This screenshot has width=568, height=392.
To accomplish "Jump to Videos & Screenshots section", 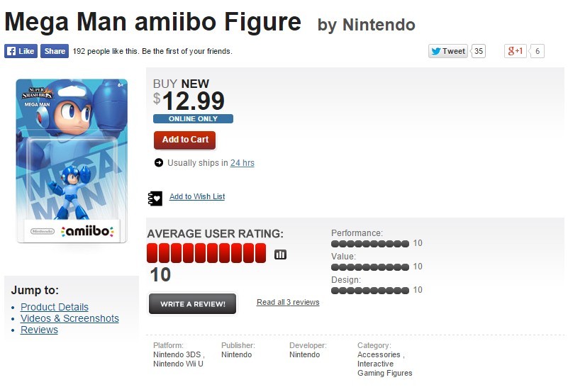I will coord(69,318).
